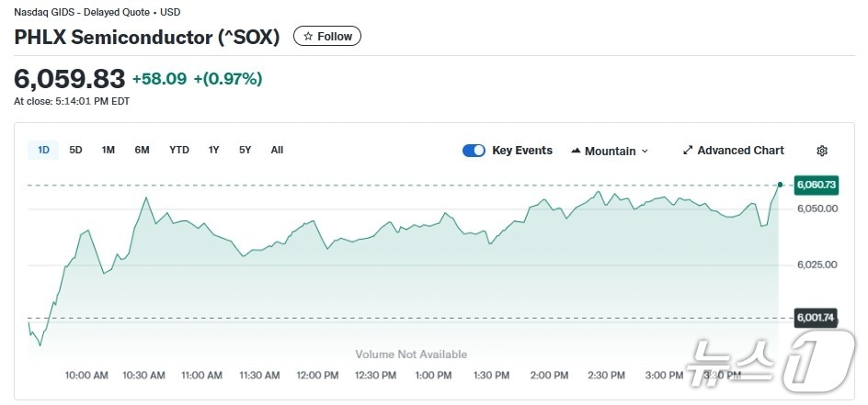The image size is (868, 405).
Task: Select the 1Y time range
Action: coord(213,150)
